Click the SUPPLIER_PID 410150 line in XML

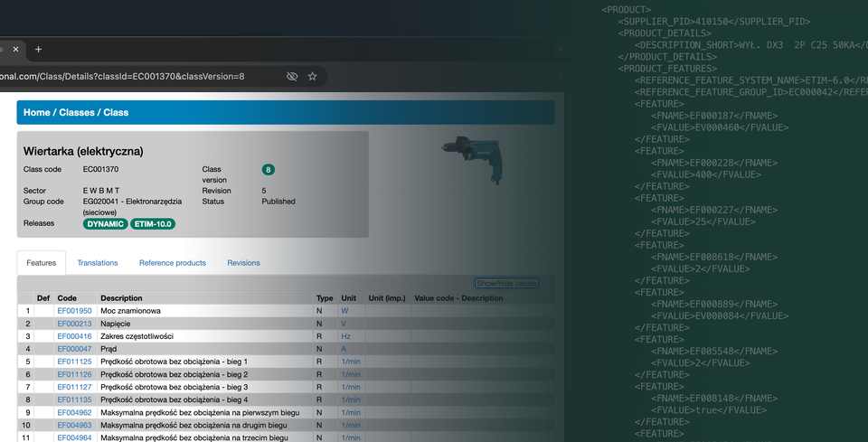tap(714, 22)
